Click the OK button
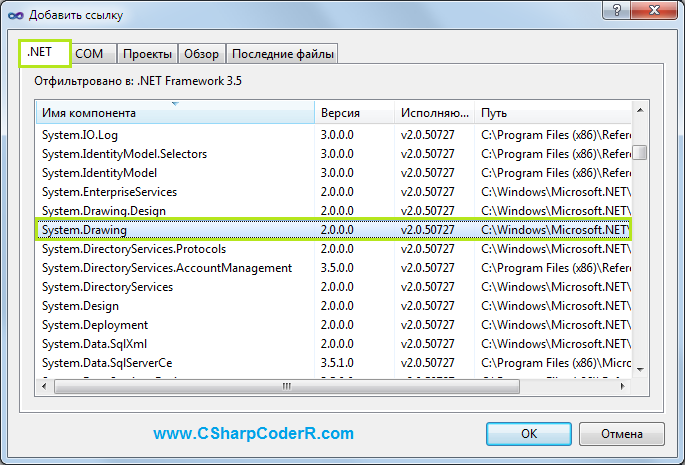This screenshot has width=685, height=465. pos(529,434)
